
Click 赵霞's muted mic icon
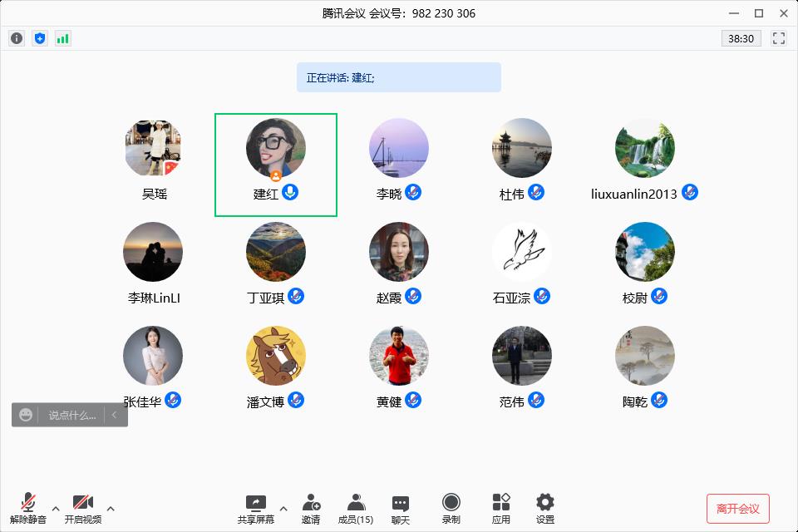coord(413,296)
